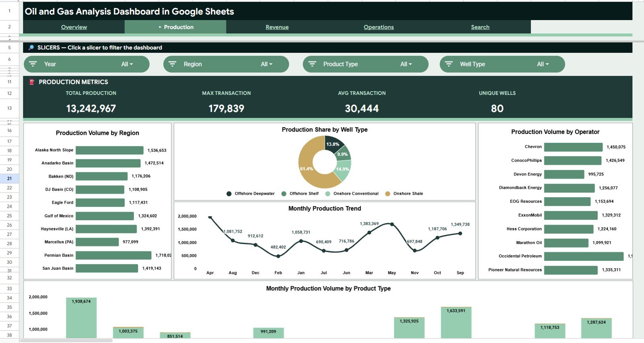Click the May data point on trend line

click(392, 224)
